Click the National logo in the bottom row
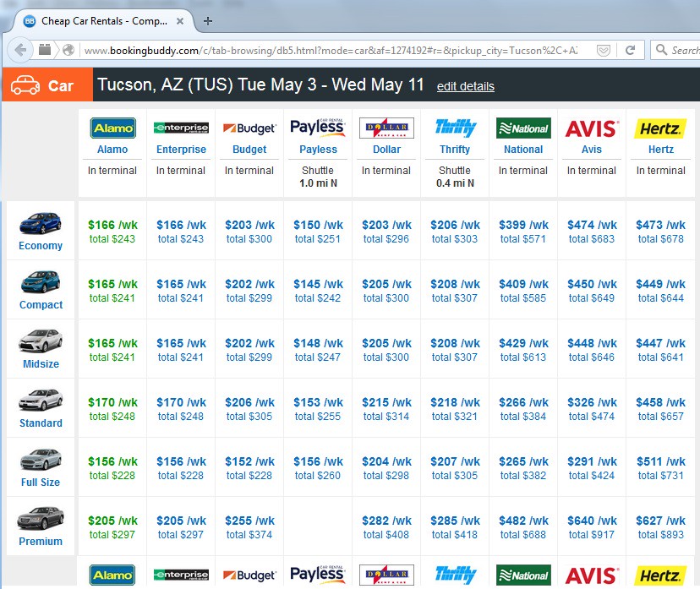 point(522,575)
